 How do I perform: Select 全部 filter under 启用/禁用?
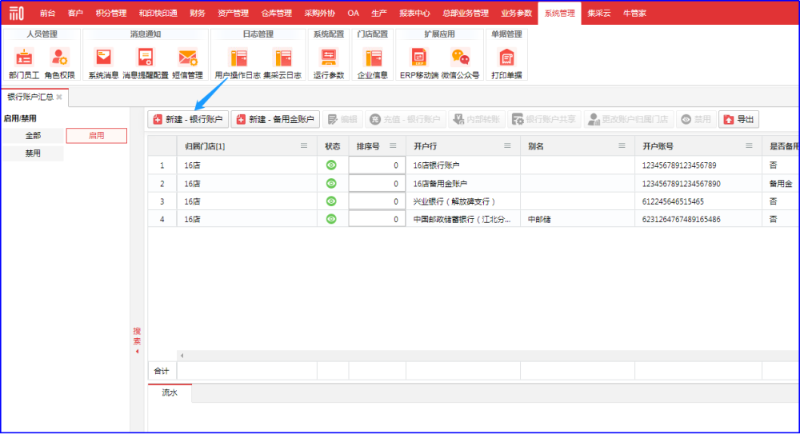33,136
